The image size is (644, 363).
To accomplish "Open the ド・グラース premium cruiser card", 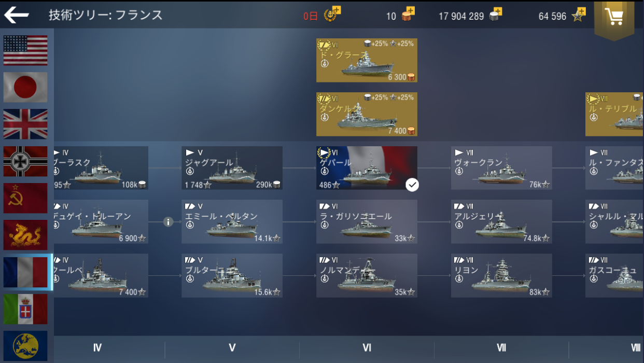I will point(367,60).
